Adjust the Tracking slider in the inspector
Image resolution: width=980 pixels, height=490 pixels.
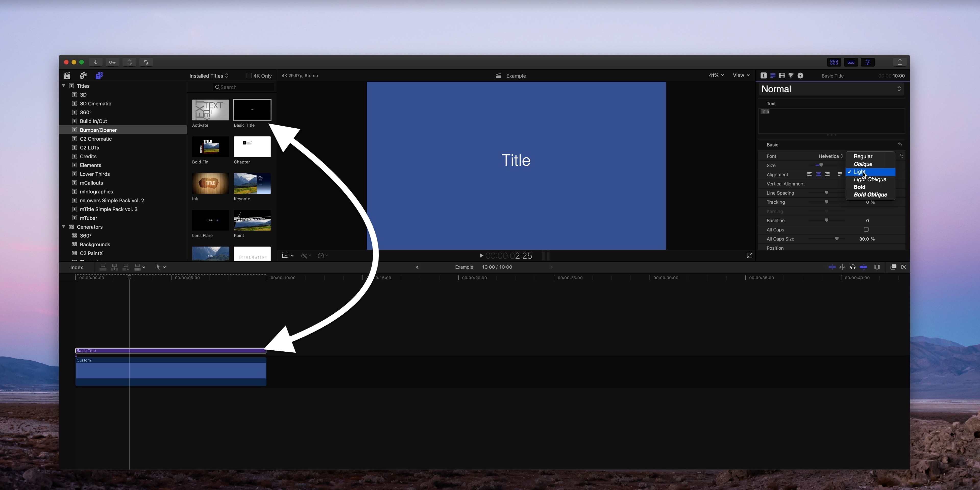(x=826, y=202)
